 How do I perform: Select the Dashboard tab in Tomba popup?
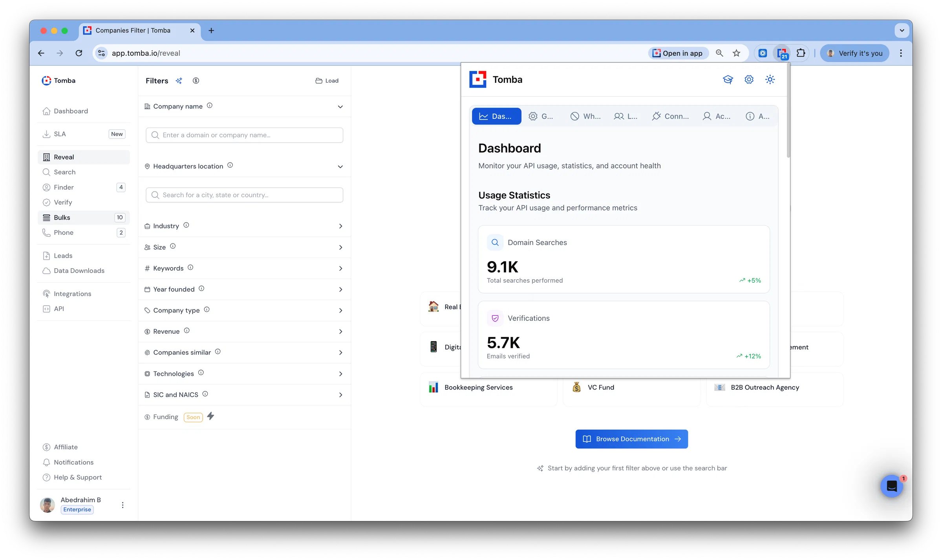(496, 116)
